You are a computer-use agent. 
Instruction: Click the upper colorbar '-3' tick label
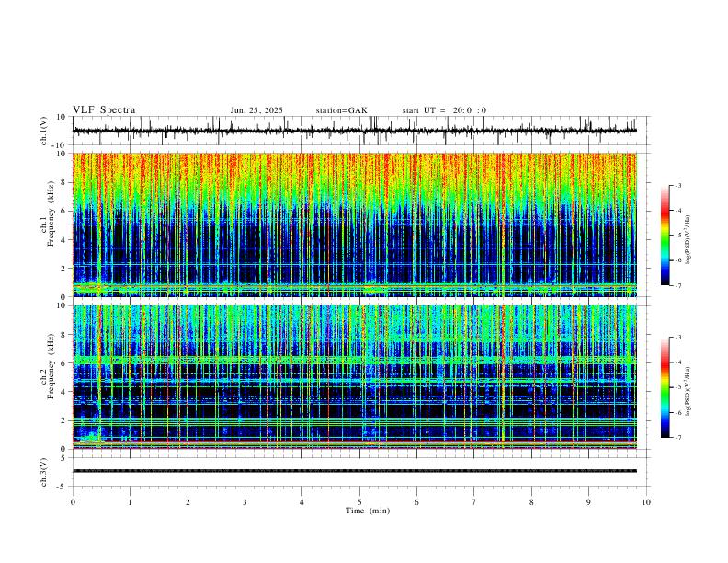coord(677,185)
